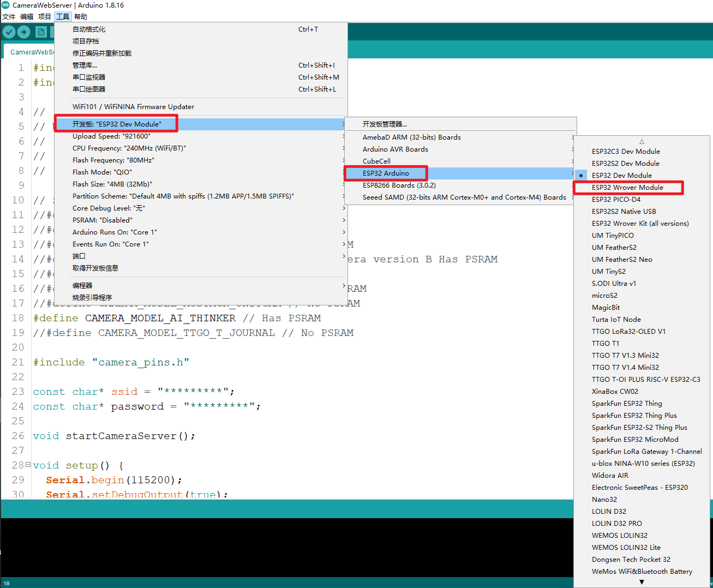Pick SparkFun ESP32 Thing Plus board
Viewport: 713px width, 588px height.
point(642,416)
